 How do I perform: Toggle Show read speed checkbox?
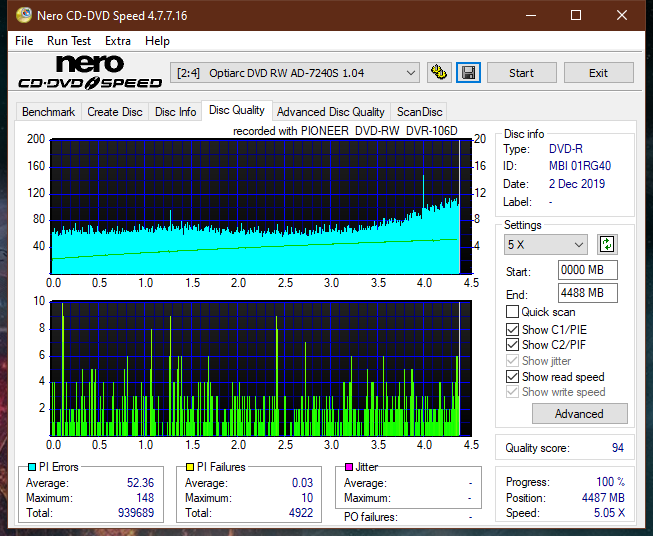tap(512, 376)
